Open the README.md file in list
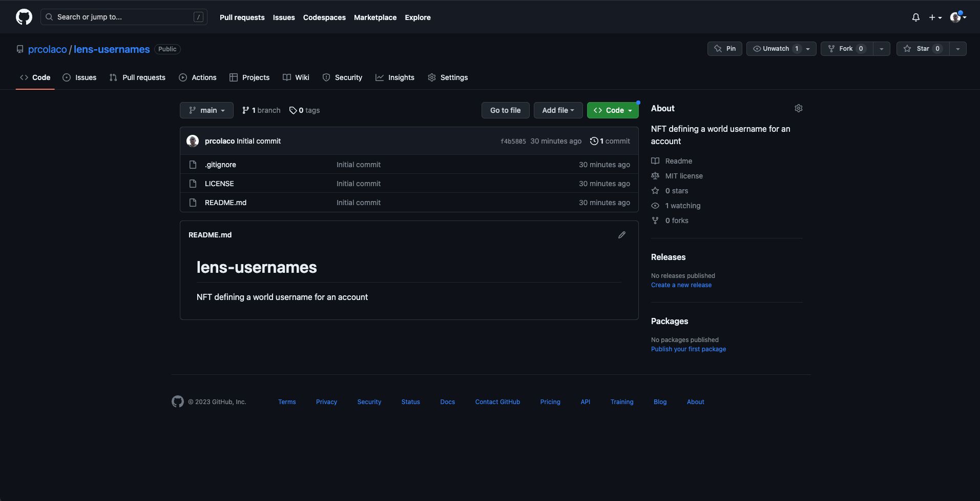 click(x=225, y=203)
